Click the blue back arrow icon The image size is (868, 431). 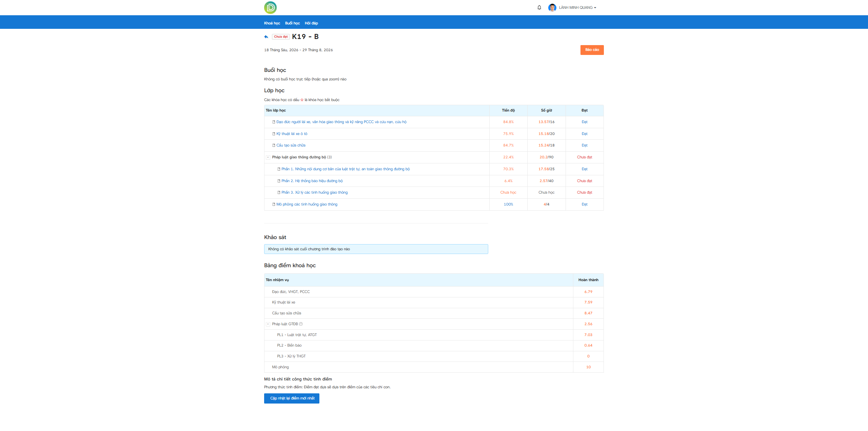pyautogui.click(x=266, y=37)
